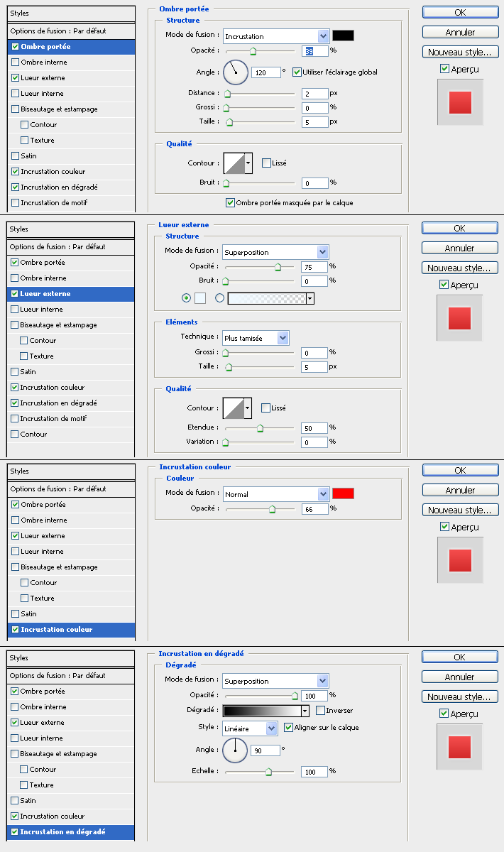Viewport: 504px width, 852px height.
Task: Open the contour thumbnail in Lueur externe Qualité
Action: [x=233, y=408]
